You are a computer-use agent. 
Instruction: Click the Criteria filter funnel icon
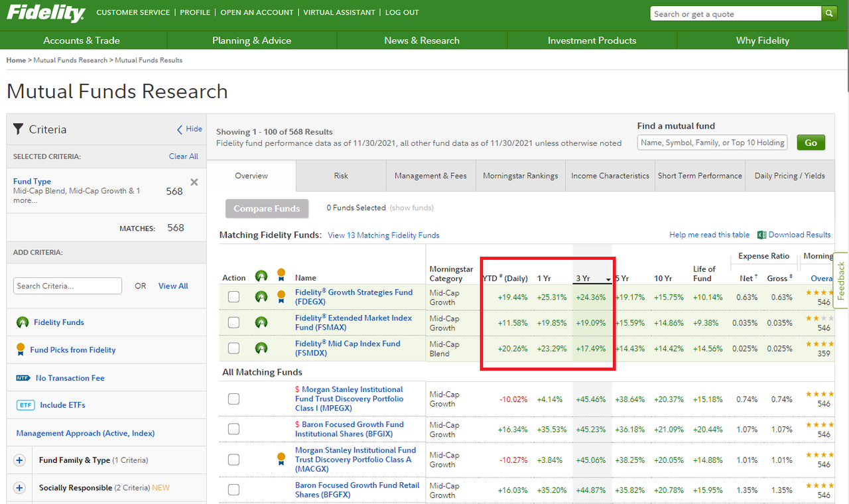pos(18,129)
